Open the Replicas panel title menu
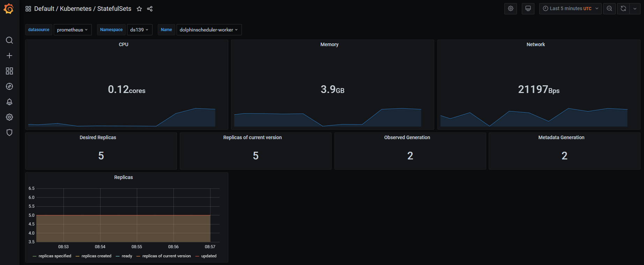This screenshot has width=644, height=265. click(x=124, y=177)
